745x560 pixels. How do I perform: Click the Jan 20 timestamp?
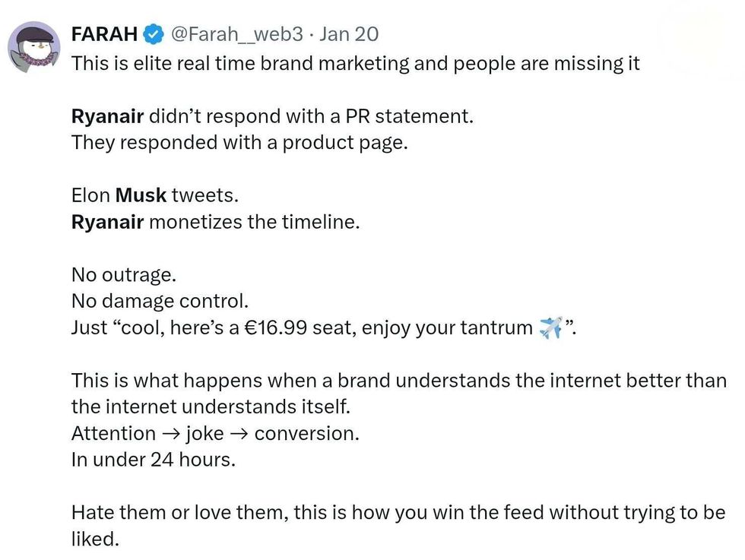349,35
